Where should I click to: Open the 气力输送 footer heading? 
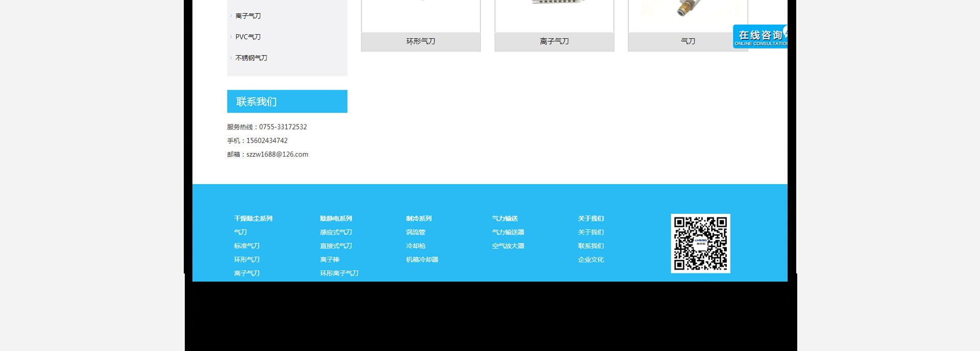(505, 218)
